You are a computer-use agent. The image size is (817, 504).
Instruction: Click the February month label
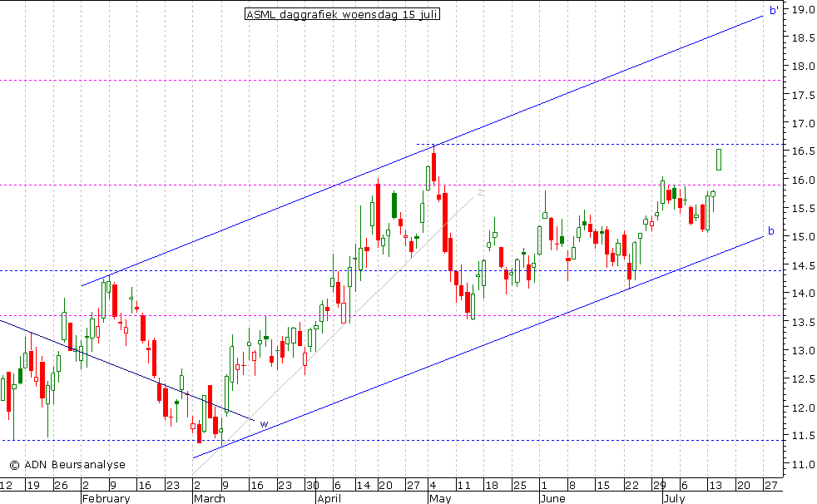click(x=106, y=498)
